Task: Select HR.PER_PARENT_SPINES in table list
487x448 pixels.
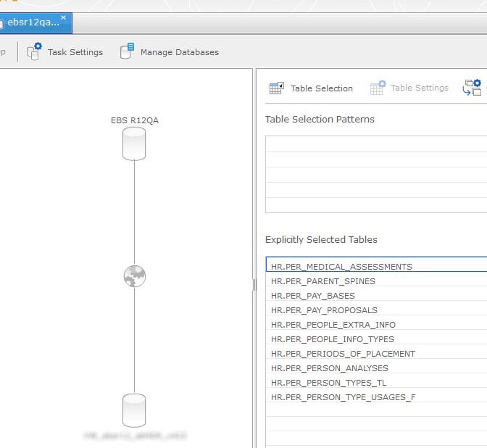Action: 322,281
